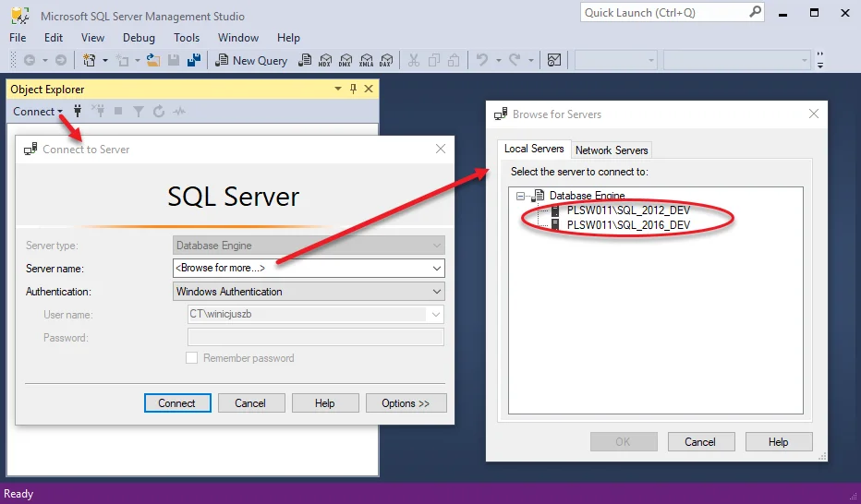Click Cancel in Connect to Server dialog

click(251, 403)
